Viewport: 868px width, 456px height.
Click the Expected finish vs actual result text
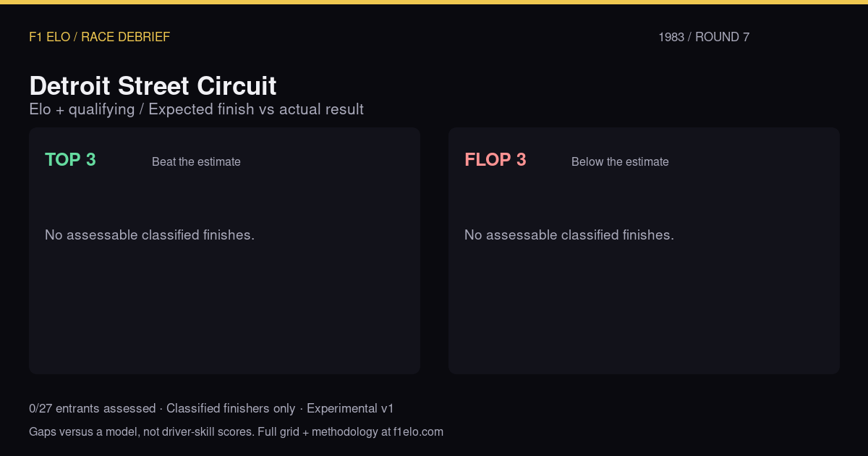(256, 109)
